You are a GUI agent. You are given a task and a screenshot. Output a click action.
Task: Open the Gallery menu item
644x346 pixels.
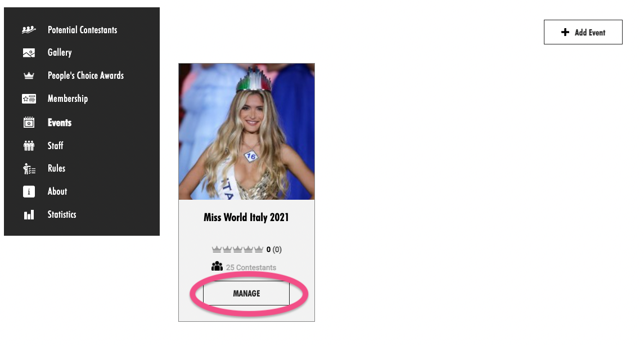coord(60,52)
